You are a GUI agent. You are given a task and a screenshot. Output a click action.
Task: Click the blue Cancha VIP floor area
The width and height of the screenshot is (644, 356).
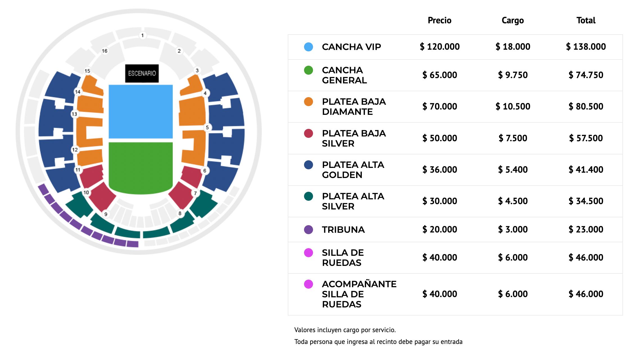pyautogui.click(x=140, y=111)
